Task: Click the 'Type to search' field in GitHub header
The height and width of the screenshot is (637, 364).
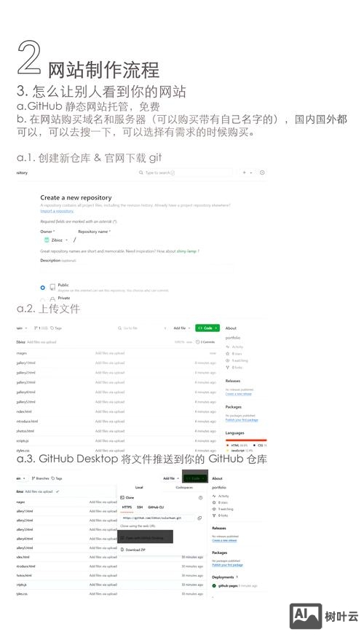Action: click(x=184, y=173)
